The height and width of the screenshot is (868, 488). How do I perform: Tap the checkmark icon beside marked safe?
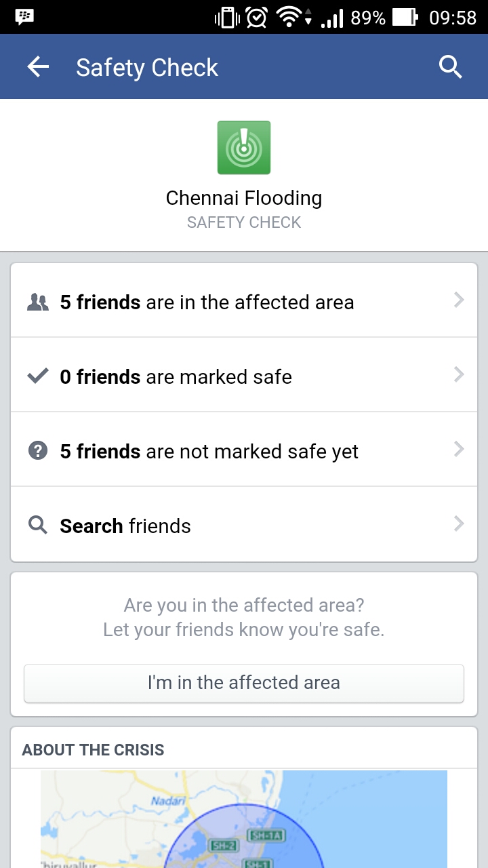click(x=38, y=376)
